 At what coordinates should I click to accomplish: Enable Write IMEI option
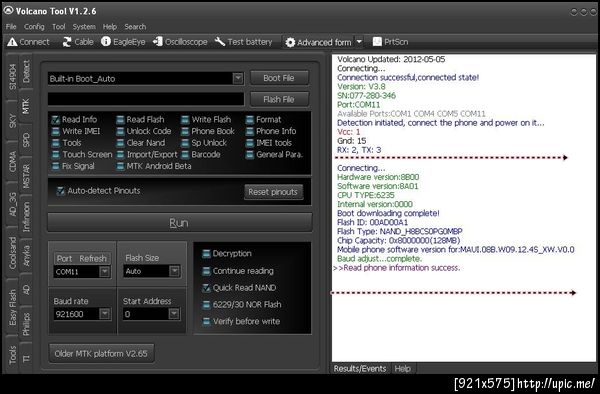click(x=55, y=132)
